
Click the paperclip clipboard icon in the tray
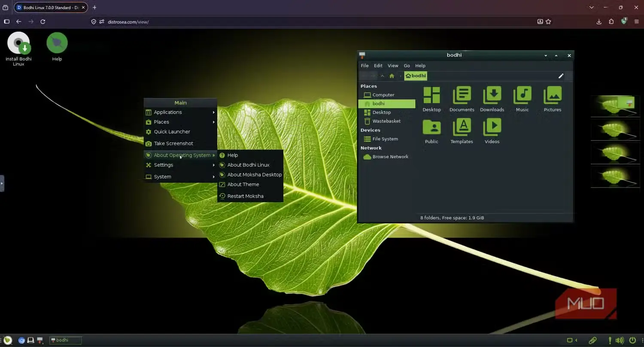click(x=592, y=340)
